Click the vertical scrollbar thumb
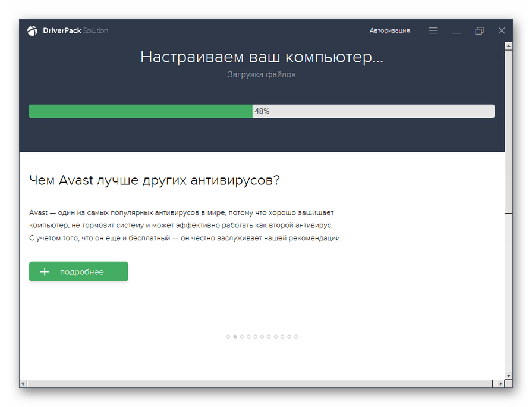 click(x=508, y=131)
